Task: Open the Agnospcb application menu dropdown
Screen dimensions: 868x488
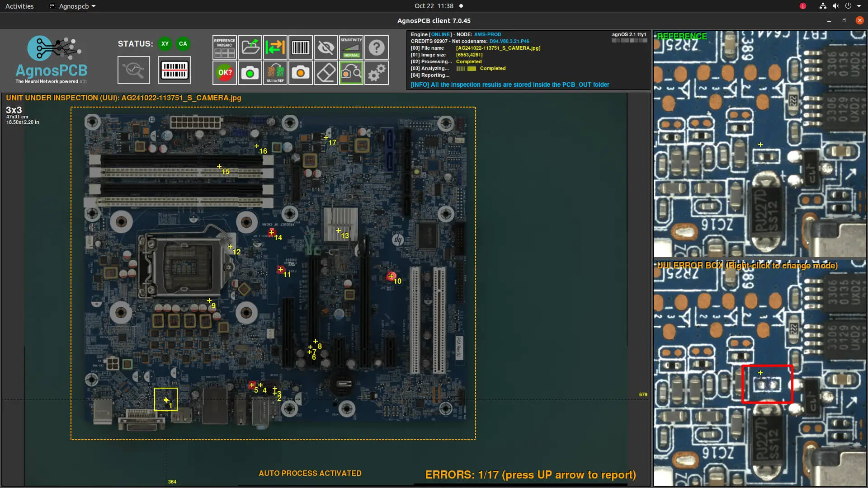Action: [73, 6]
